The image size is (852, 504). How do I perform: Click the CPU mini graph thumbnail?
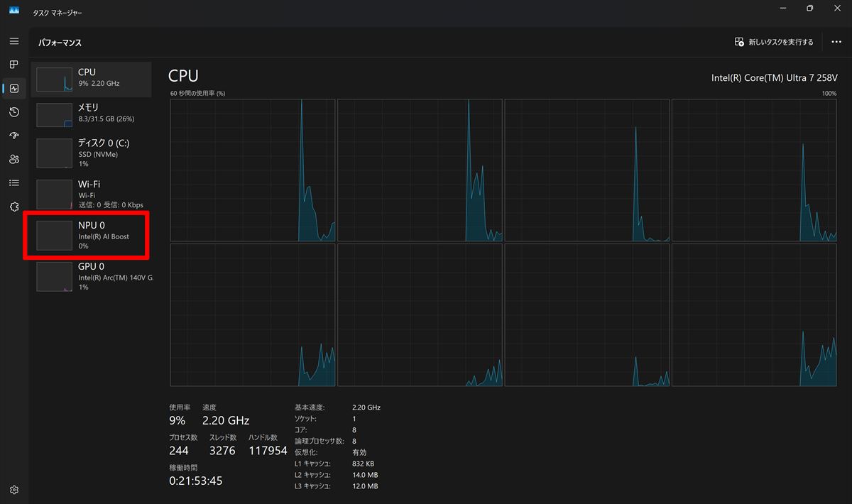(55, 80)
